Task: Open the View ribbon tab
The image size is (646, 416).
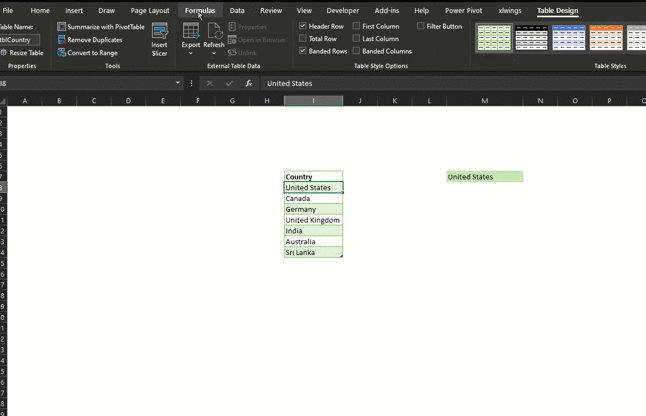Action: (x=304, y=10)
